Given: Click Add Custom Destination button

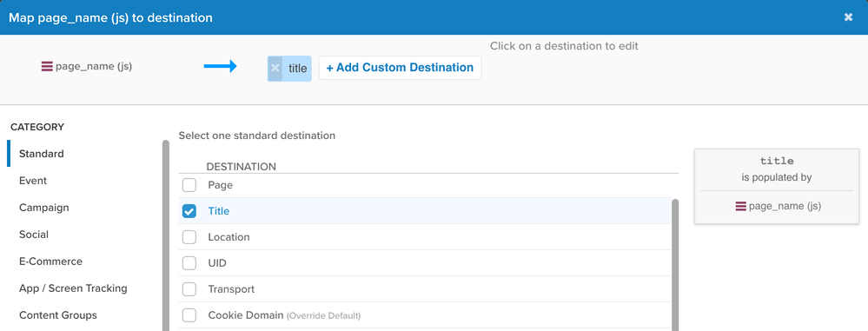Looking at the screenshot, I should click(400, 68).
